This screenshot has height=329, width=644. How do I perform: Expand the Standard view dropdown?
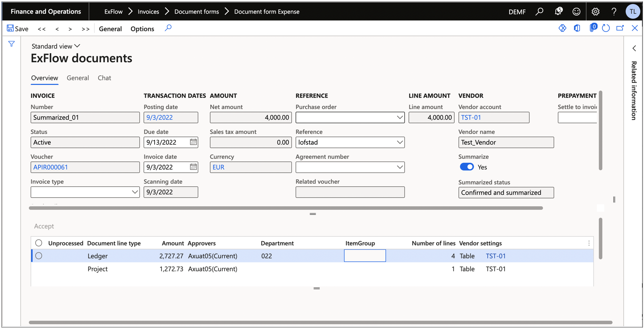point(56,46)
